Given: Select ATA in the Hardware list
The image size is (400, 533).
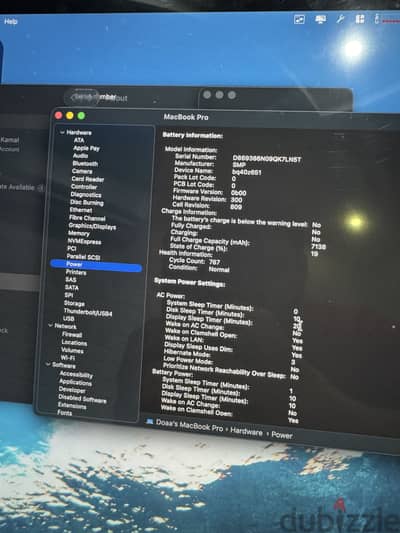Looking at the screenshot, I should (x=79, y=140).
